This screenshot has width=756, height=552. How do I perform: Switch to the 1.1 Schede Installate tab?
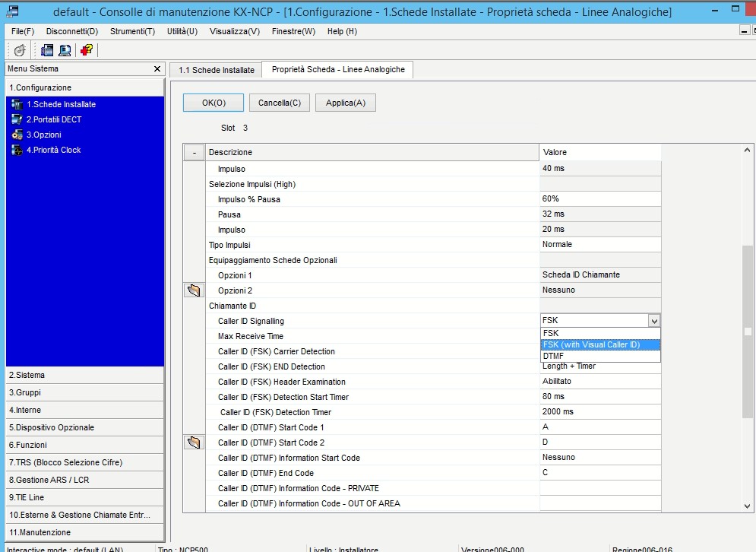point(216,70)
